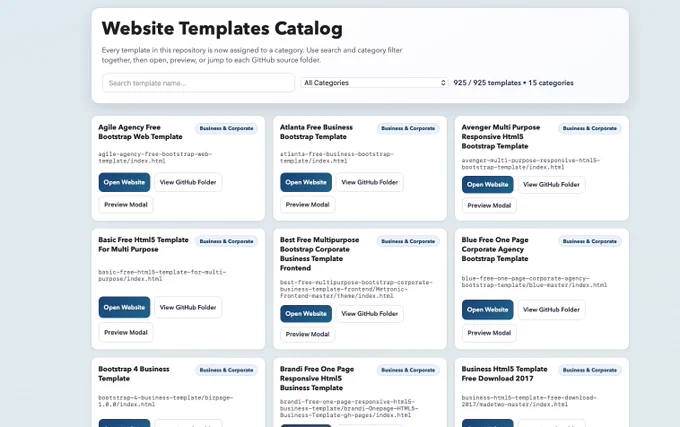Click title Blue Free One Page Corporate Agency
The image size is (680, 427).
(495, 249)
